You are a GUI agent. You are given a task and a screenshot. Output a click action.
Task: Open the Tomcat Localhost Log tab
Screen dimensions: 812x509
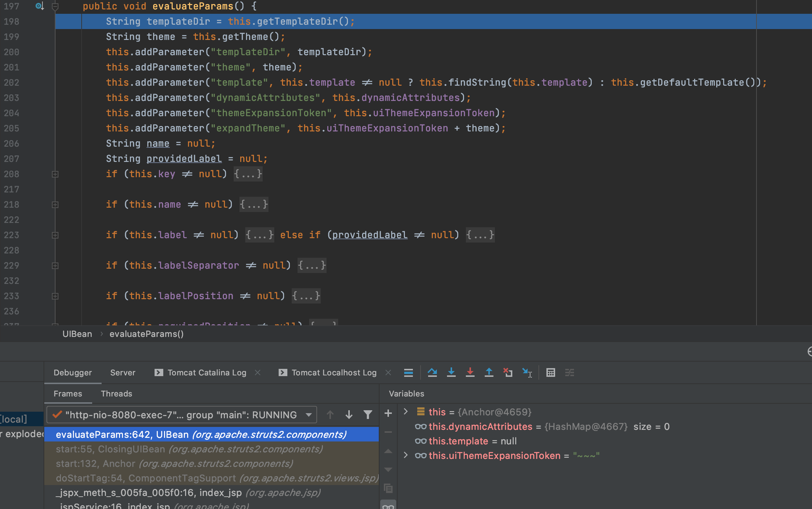[328, 372]
